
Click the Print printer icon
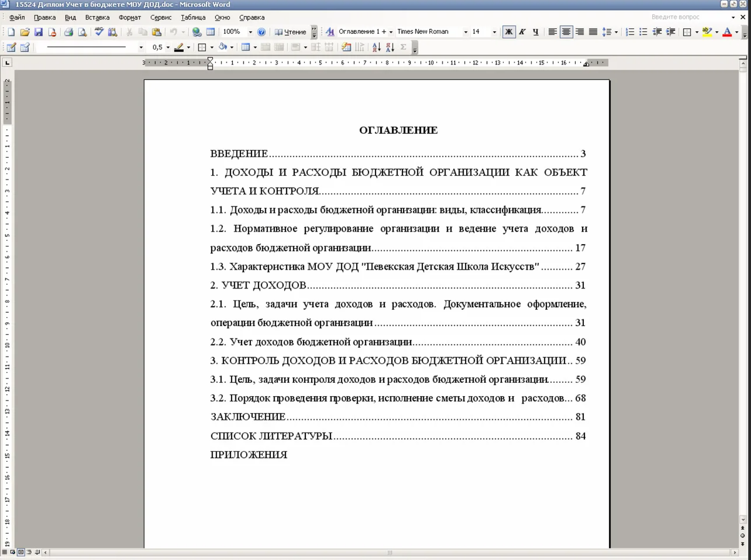(69, 32)
